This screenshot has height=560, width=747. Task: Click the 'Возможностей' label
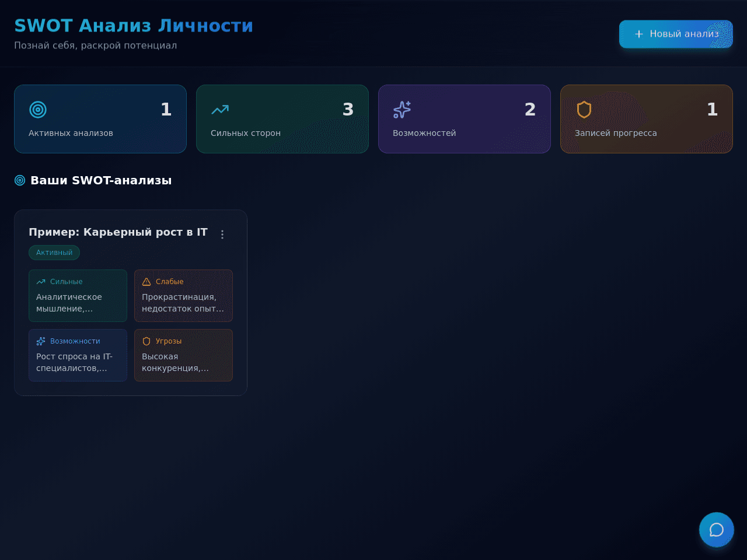click(424, 133)
